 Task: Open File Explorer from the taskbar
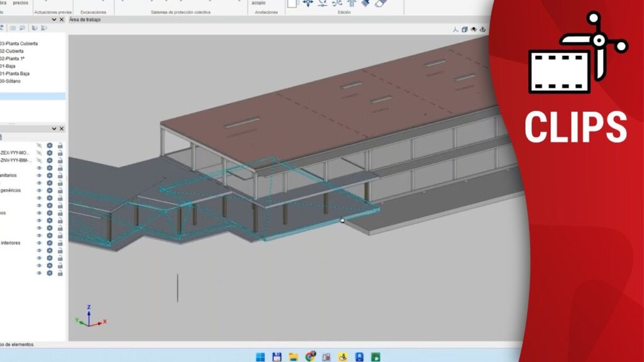292,356
